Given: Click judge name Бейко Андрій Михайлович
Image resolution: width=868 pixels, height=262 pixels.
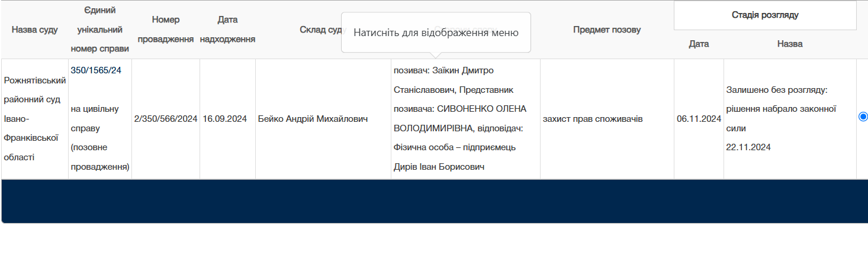Looking at the screenshot, I should 313,119.
